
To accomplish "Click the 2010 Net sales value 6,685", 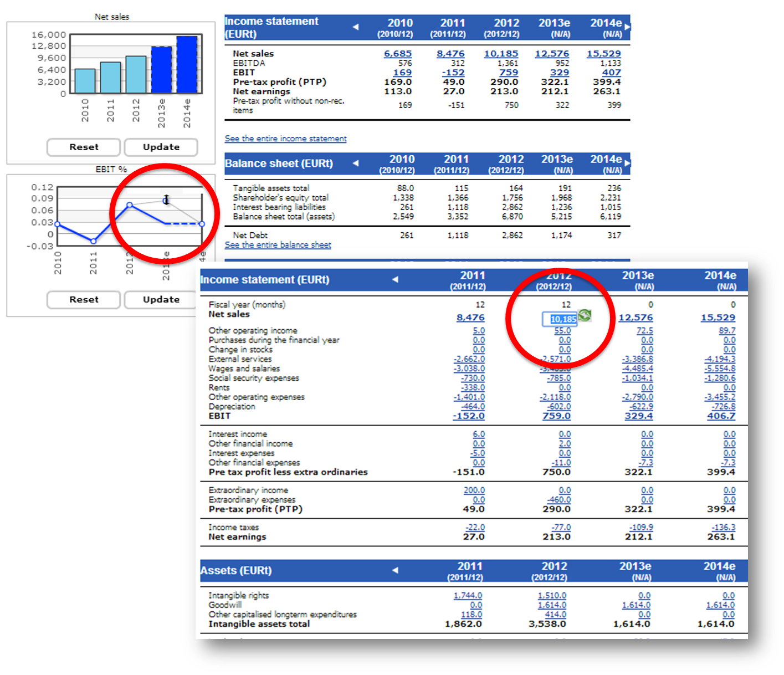I will [398, 54].
